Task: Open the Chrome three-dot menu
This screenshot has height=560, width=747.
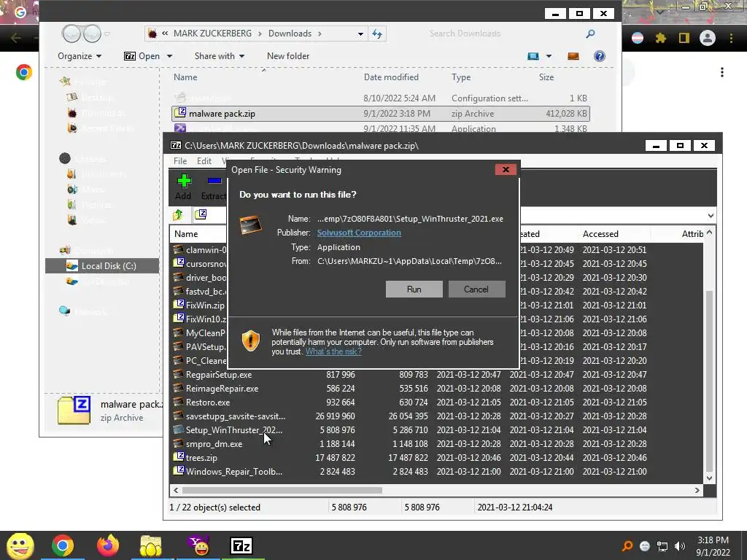Action: click(731, 38)
